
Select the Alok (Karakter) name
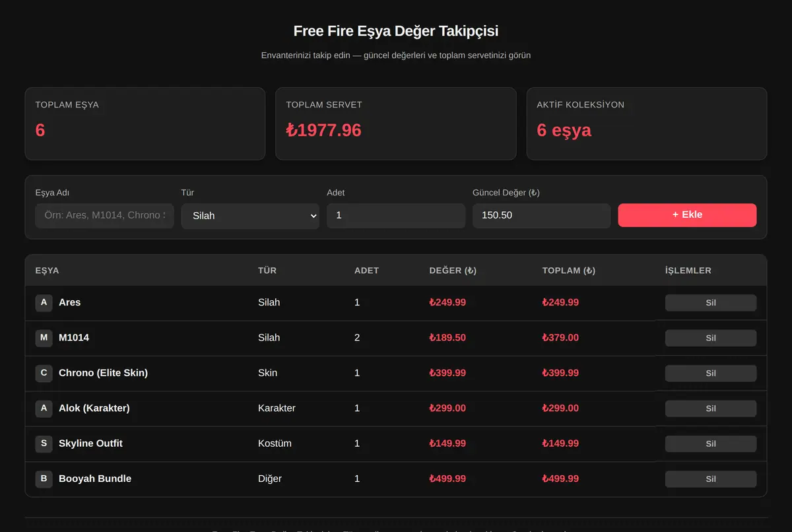tap(94, 408)
